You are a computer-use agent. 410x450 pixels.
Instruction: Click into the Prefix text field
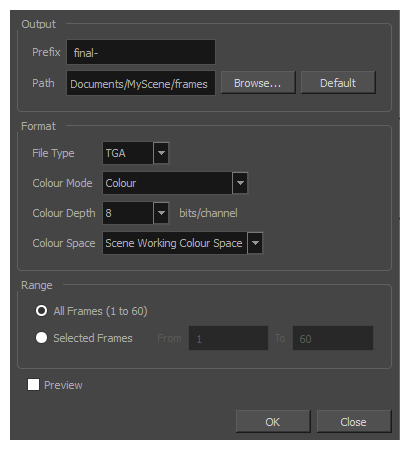coord(141,52)
